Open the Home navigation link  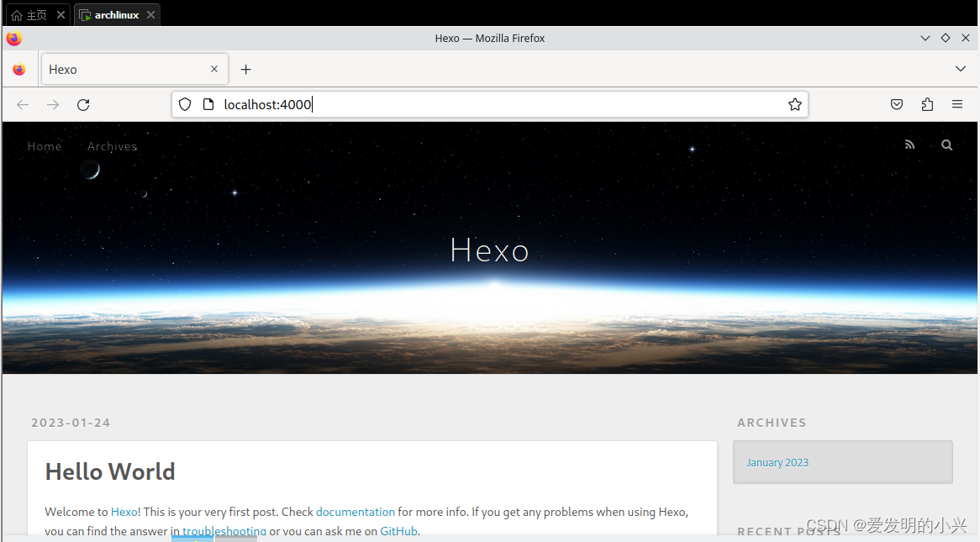coord(45,146)
